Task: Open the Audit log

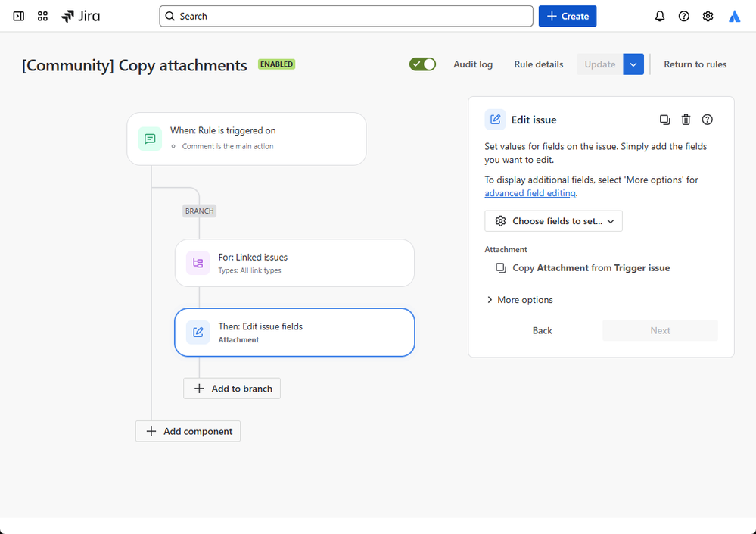Action: 473,64
